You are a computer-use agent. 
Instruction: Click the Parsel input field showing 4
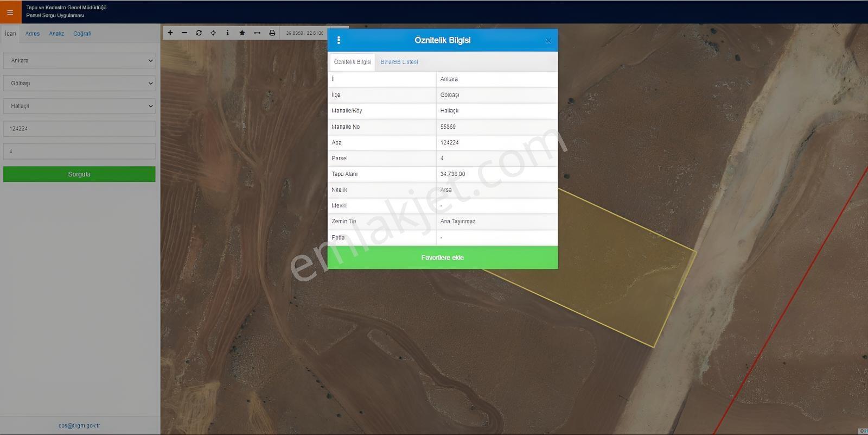click(x=79, y=151)
